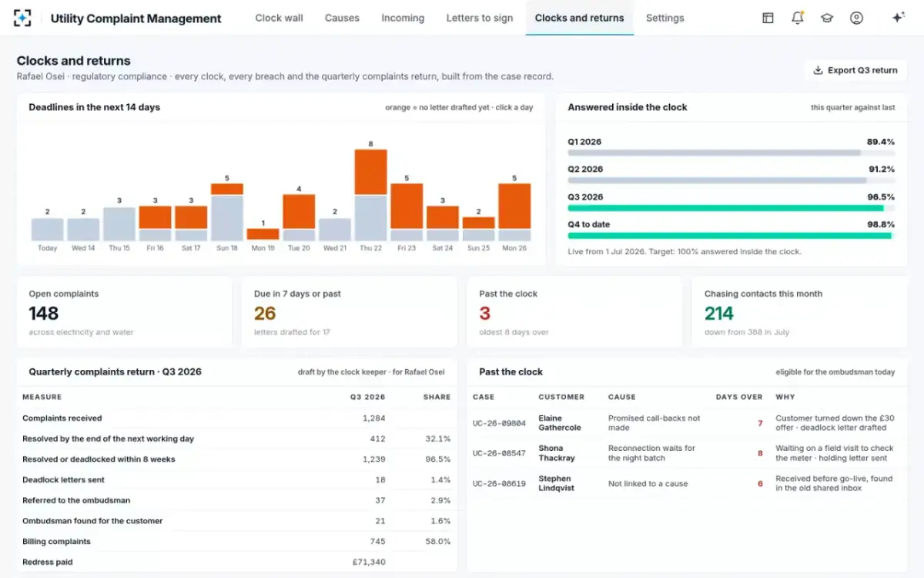Click the Deadlock letters sent row
The image size is (924, 578).
(x=236, y=479)
